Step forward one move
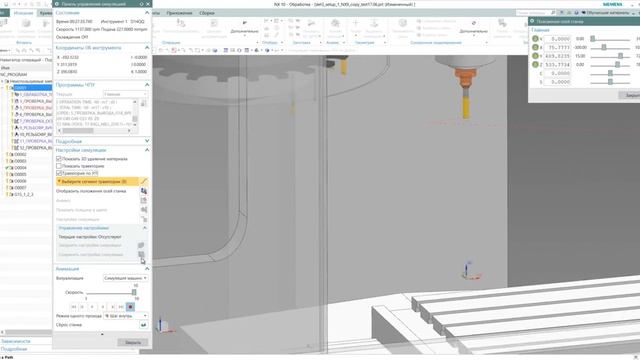 pyautogui.click(x=103, y=307)
